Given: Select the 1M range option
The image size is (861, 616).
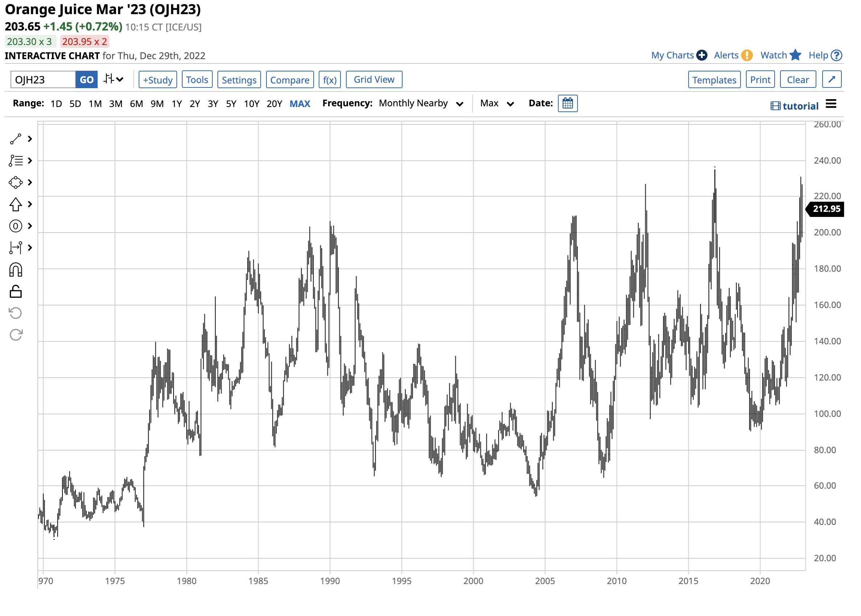Looking at the screenshot, I should (95, 104).
